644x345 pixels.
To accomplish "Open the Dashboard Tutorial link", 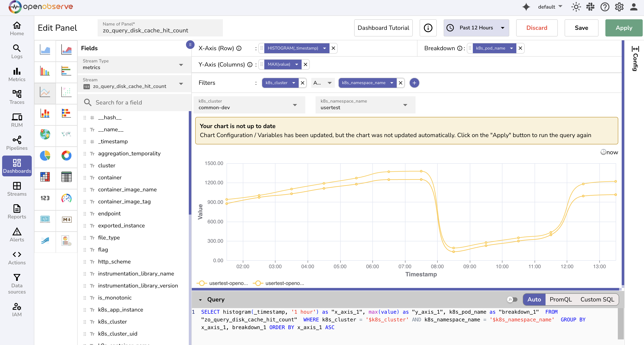I will coord(383,28).
